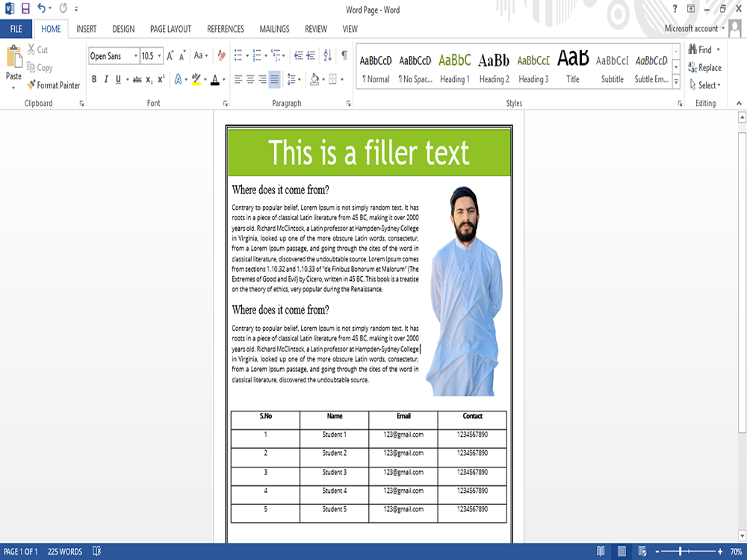The width and height of the screenshot is (747, 560).
Task: Increase paragraph indent
Action: 311,56
